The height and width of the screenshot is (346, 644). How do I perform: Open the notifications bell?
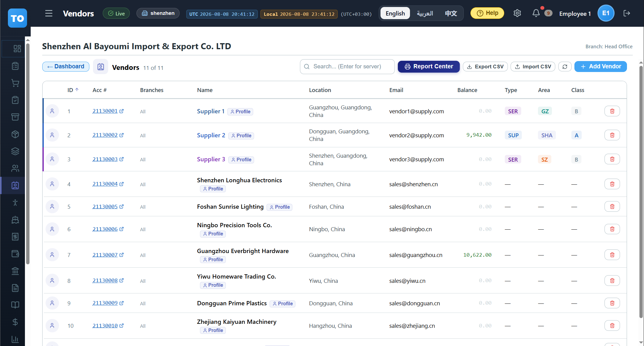(x=536, y=13)
